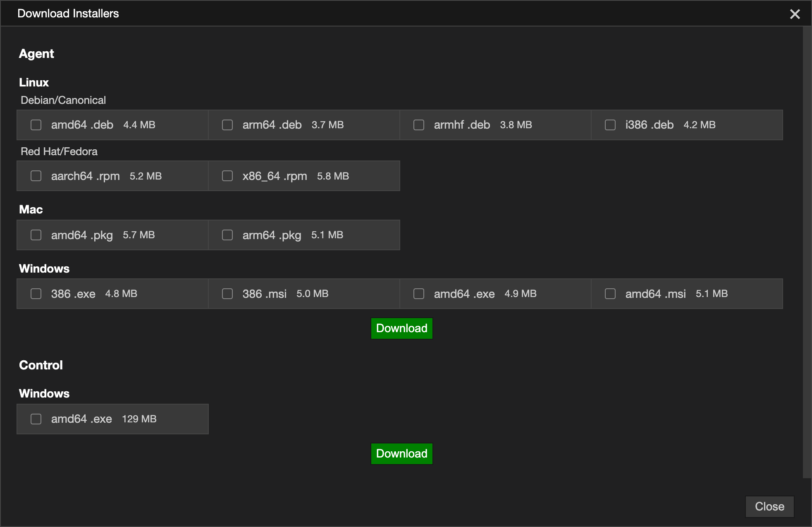Click the 5.7 MB size text

(x=139, y=235)
